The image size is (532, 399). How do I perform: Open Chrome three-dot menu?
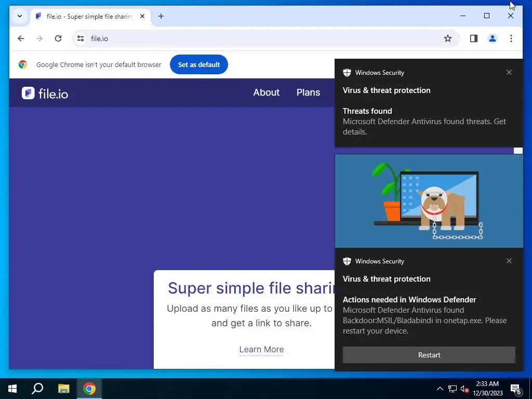(511, 38)
